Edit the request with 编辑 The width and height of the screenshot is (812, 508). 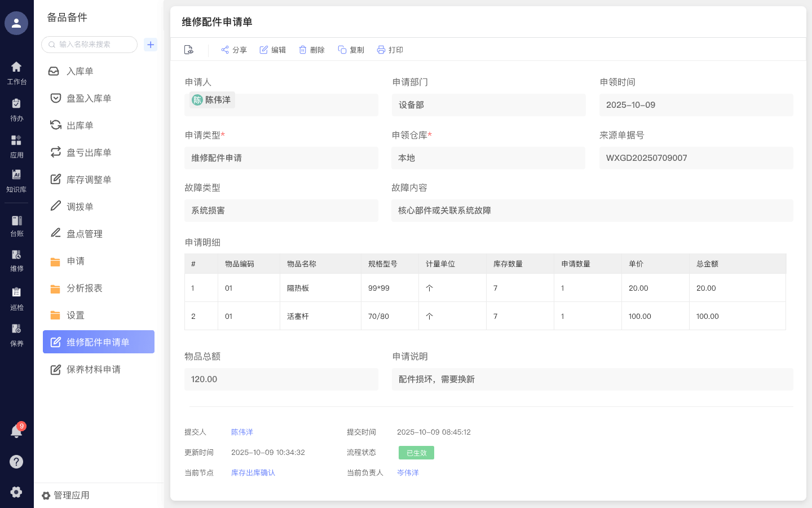click(x=272, y=50)
